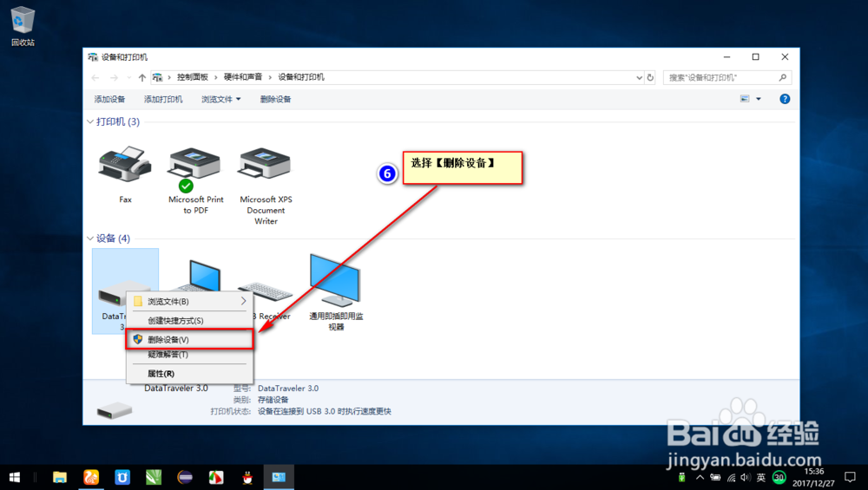This screenshot has height=490, width=868.
Task: Click the Devices and Printers taskbar icon
Action: tap(279, 477)
